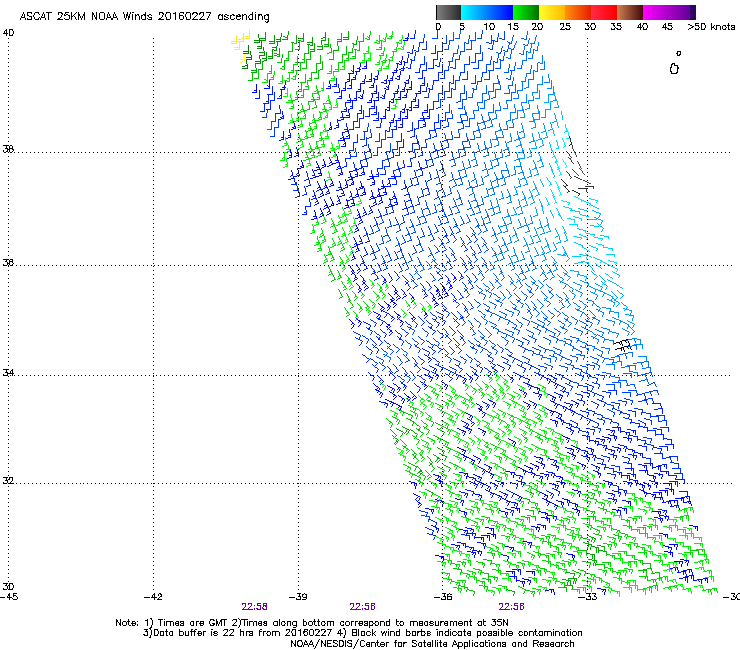Click the magenta-purple 40-50 knots legend segment
Screen dimensions: 740x650
click(669, 12)
